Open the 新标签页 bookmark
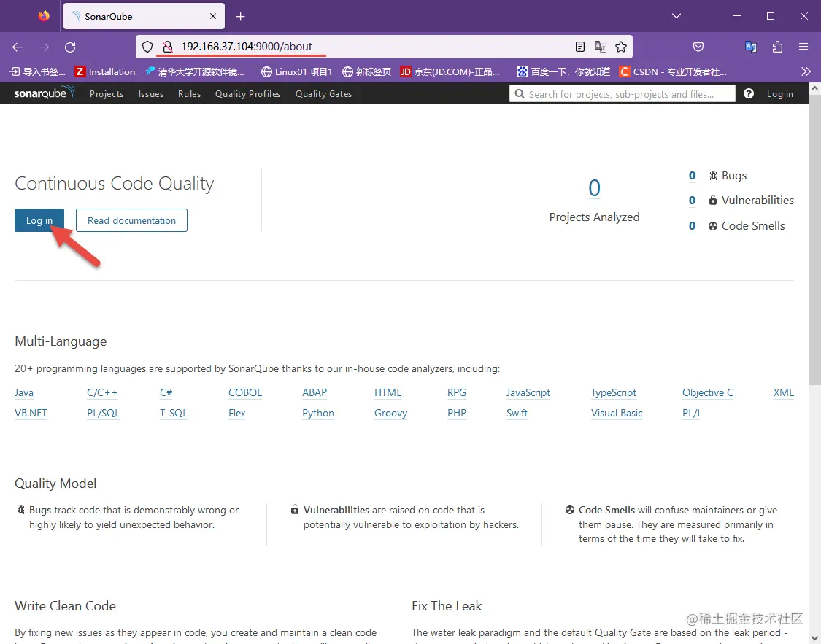This screenshot has width=821, height=644. 366,71
